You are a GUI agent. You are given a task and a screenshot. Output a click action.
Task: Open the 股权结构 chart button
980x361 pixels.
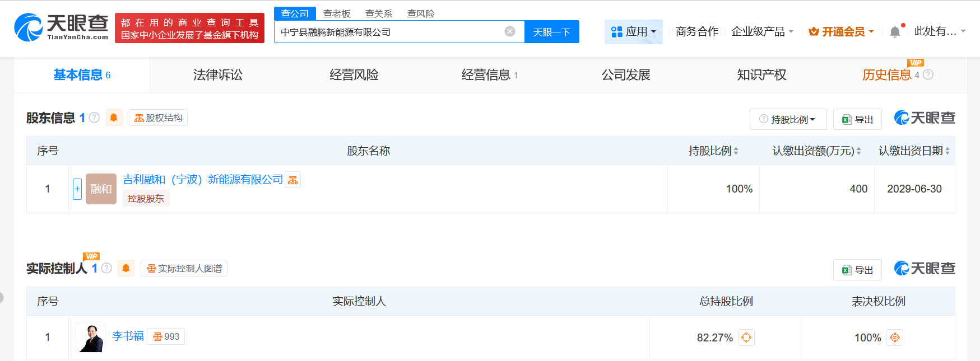158,118
